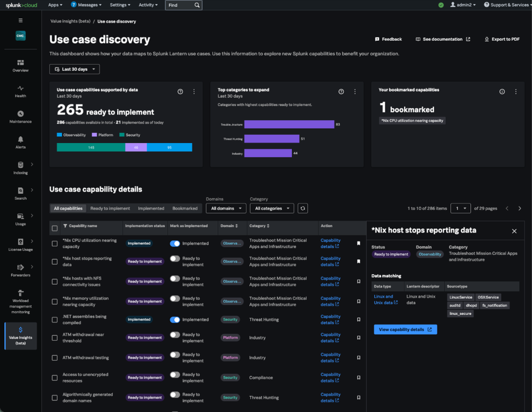
Task: Open Forwarders in the sidebar
Action: point(21,270)
